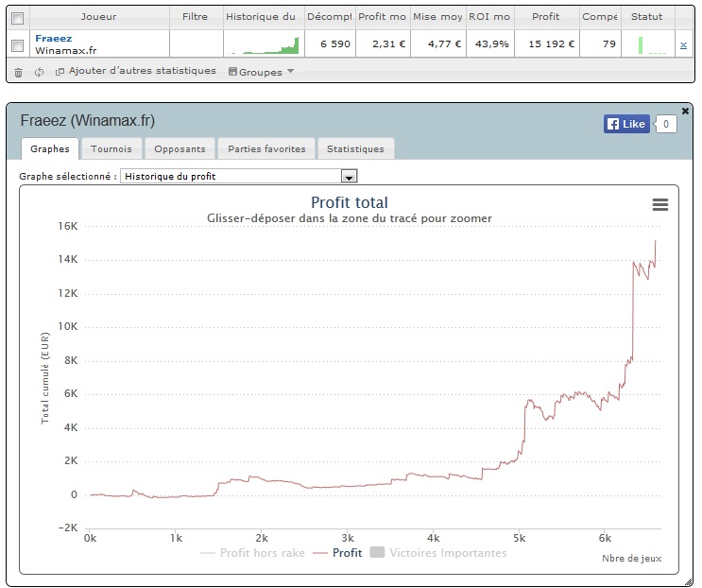Click the 2,31 € average profit cell
Image resolution: width=702 pixels, height=588 pixels.
[x=383, y=43]
